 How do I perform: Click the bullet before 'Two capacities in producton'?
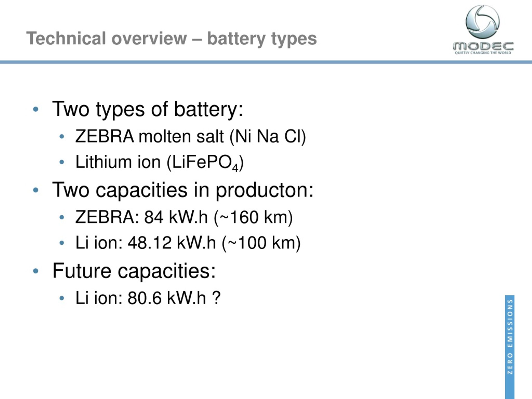[36, 190]
